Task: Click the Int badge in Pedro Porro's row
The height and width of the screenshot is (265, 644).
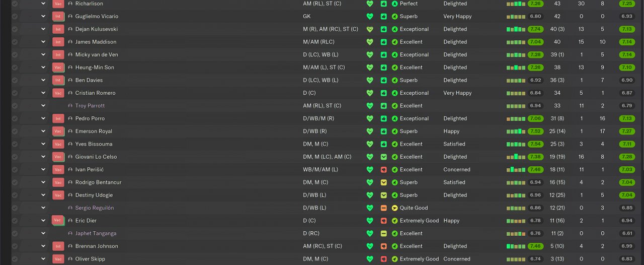Action: (x=58, y=118)
